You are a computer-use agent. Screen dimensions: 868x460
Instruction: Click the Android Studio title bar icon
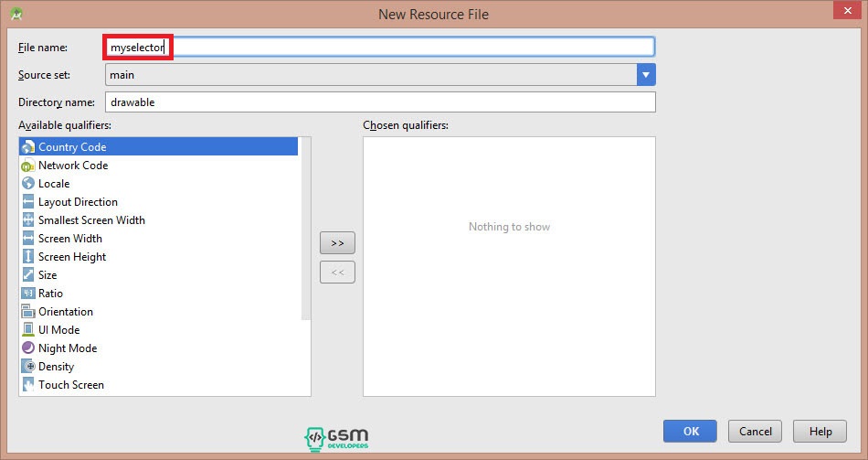(16, 14)
